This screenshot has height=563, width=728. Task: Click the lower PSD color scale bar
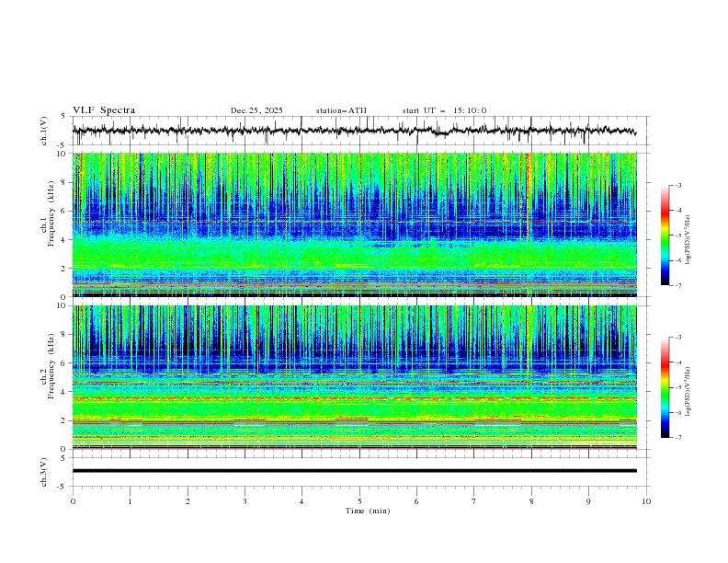[665, 387]
